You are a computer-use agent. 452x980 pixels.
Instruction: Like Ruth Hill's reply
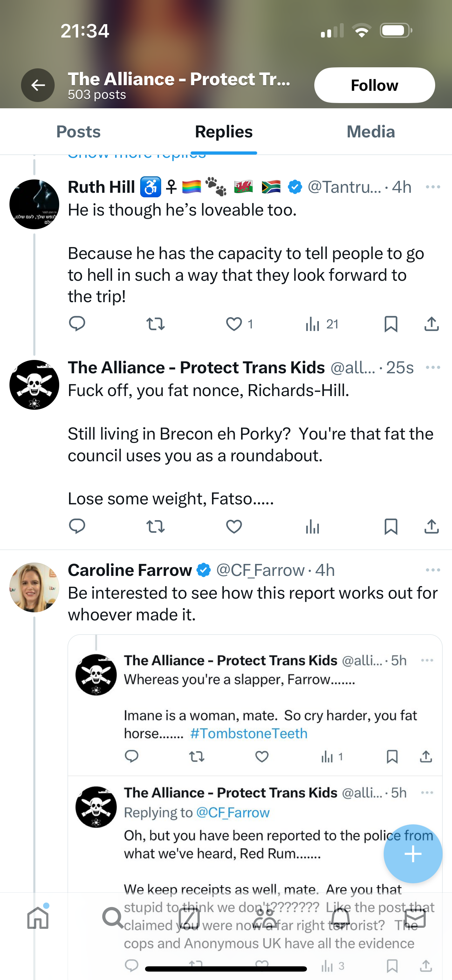point(234,324)
